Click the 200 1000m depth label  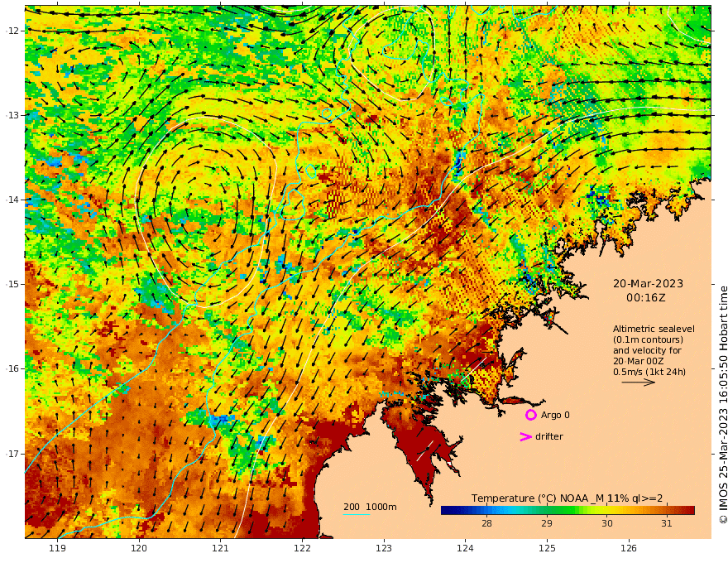(x=370, y=507)
